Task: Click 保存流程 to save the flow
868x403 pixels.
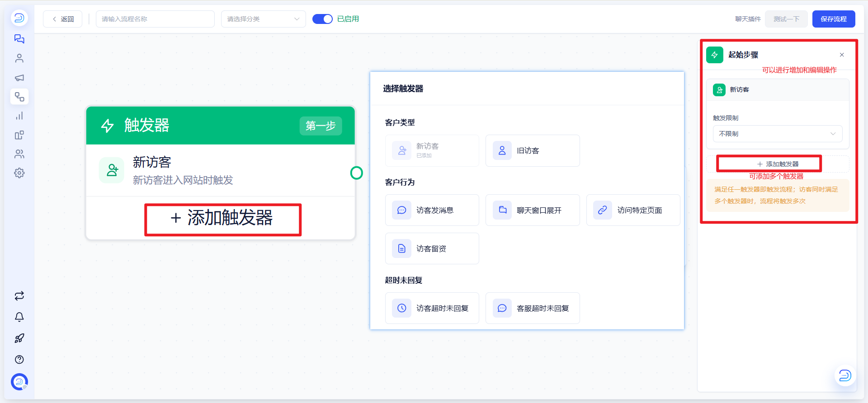Action: coord(834,19)
